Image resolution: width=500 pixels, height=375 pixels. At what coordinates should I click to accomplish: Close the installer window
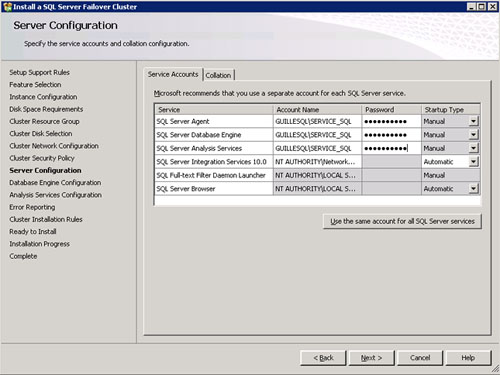493,7
